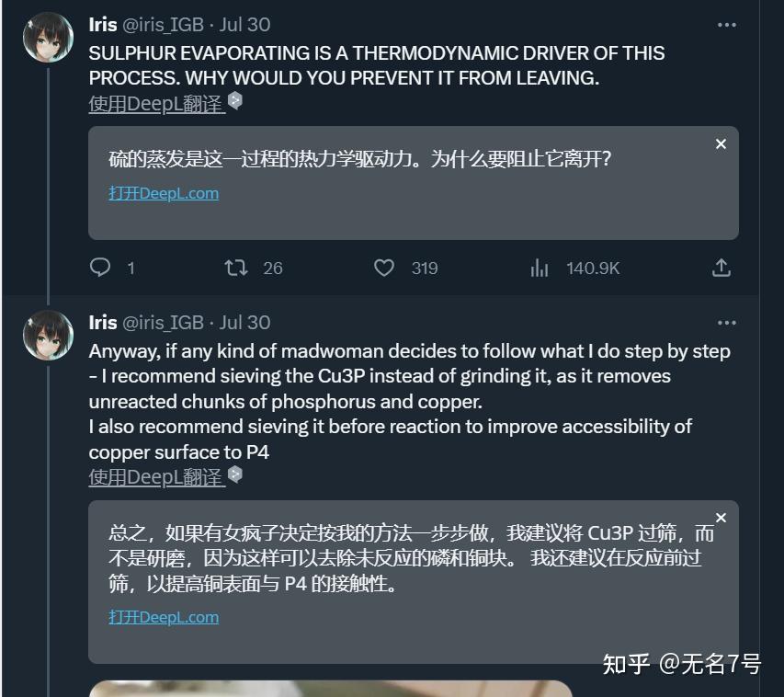The height and width of the screenshot is (697, 784).
Task: Share the first tweet via upload icon
Action: click(721, 268)
